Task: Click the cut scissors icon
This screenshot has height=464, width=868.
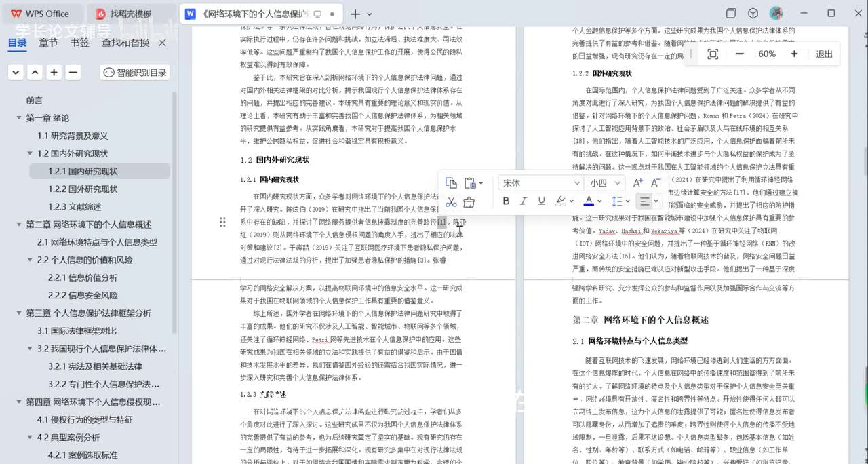Action: [451, 201]
